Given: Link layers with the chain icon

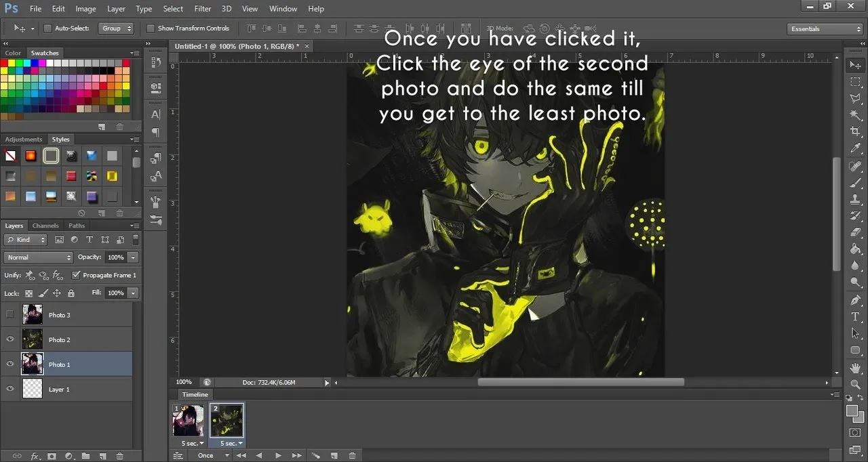Looking at the screenshot, I should pos(17,457).
